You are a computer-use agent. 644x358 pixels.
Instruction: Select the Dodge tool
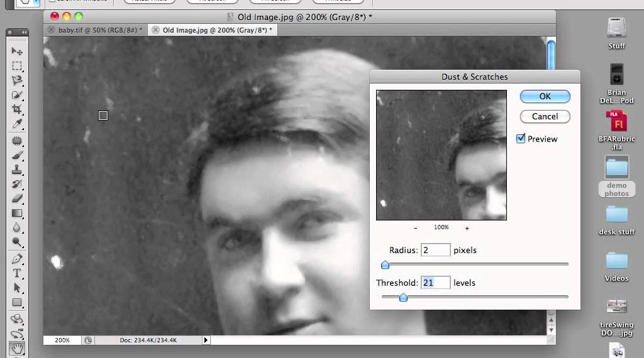click(17, 242)
